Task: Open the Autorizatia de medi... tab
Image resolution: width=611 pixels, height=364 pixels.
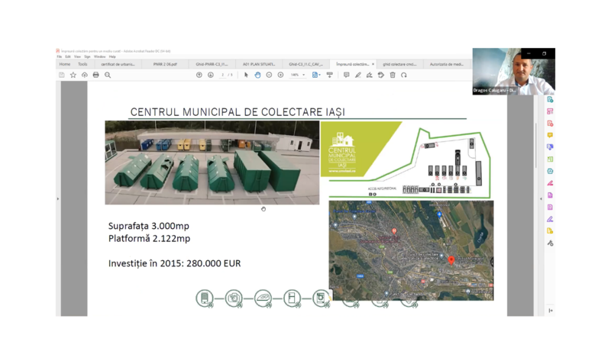Action: pos(446,64)
